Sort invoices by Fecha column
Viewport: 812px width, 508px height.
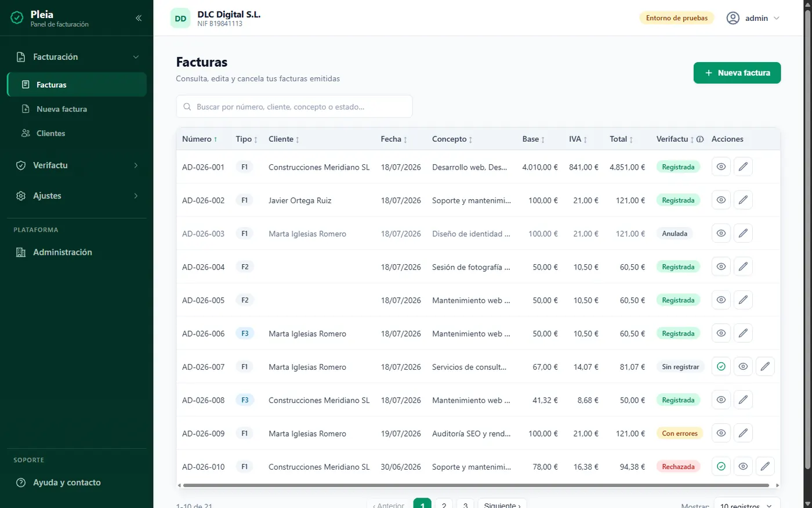[x=394, y=139]
